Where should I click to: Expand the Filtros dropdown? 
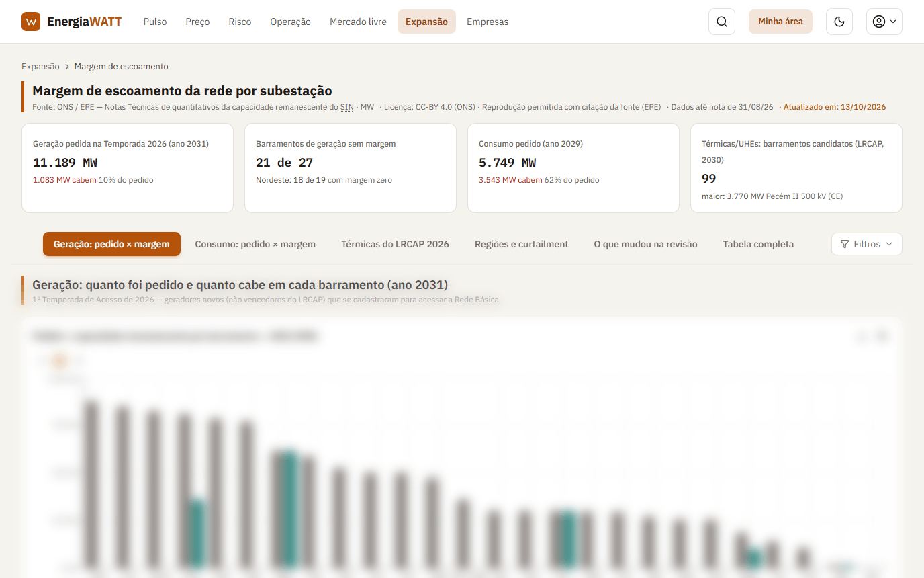tap(867, 244)
